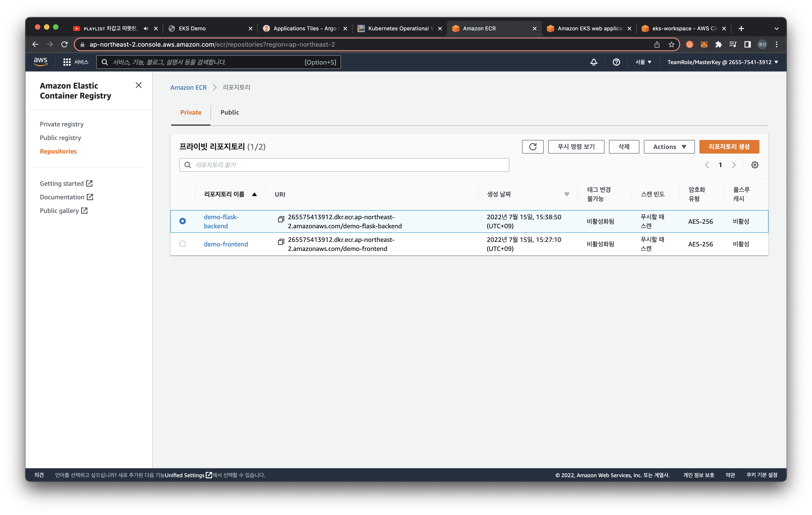Open cookie preferences in footer

(x=761, y=475)
